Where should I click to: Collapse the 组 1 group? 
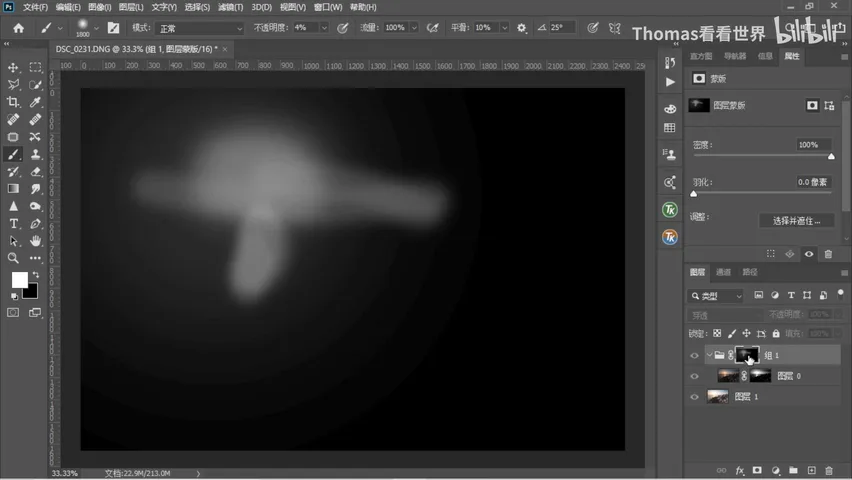709,355
